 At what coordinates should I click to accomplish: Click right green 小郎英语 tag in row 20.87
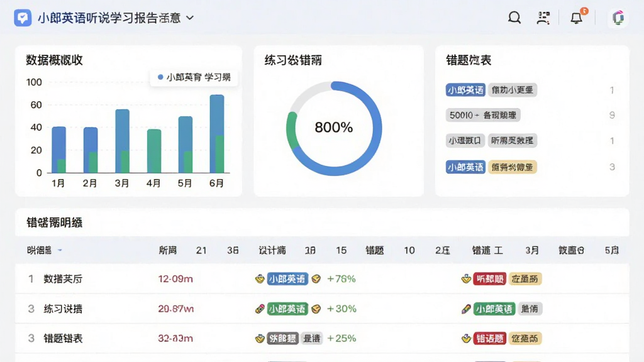point(494,309)
